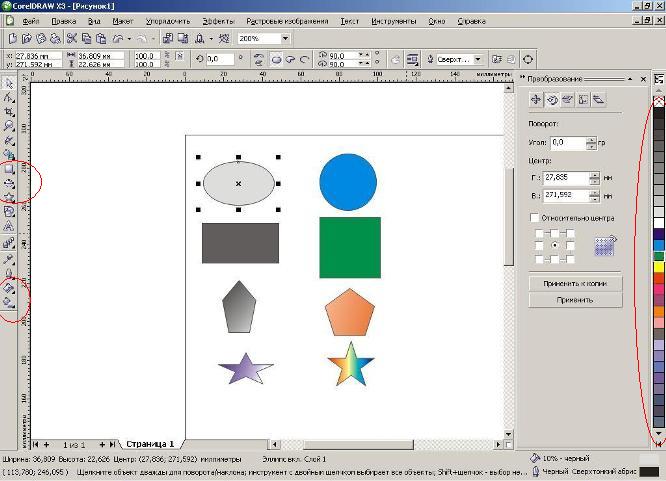Click Convert to Curves icon

point(528,59)
